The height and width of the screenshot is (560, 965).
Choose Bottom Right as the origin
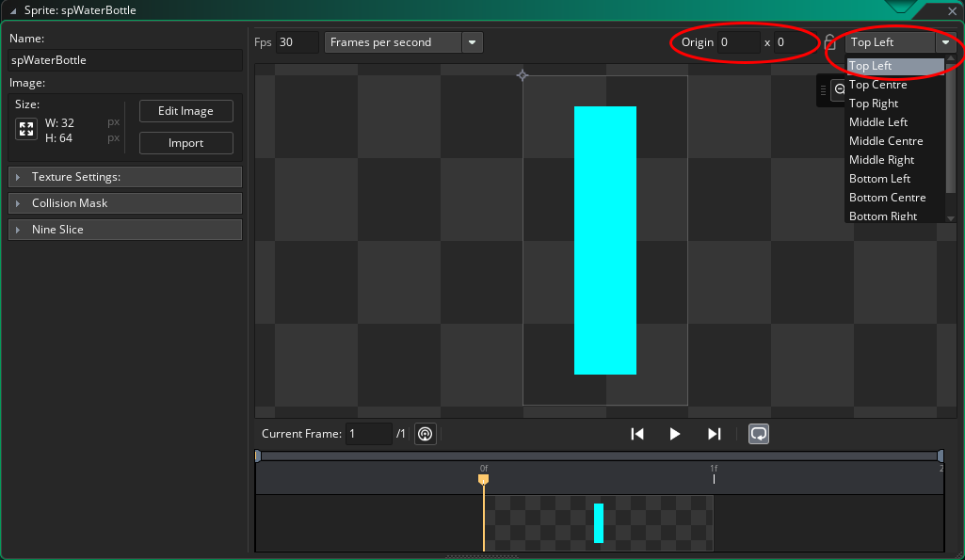(883, 216)
